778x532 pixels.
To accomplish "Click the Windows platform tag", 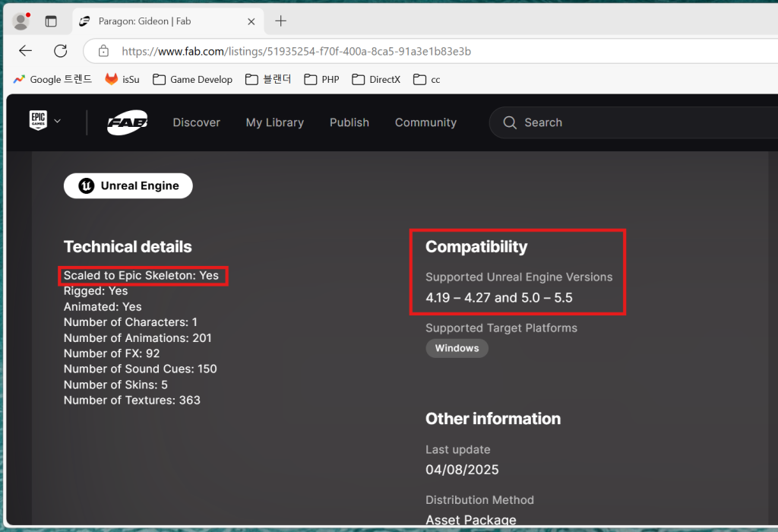I will click(x=457, y=348).
